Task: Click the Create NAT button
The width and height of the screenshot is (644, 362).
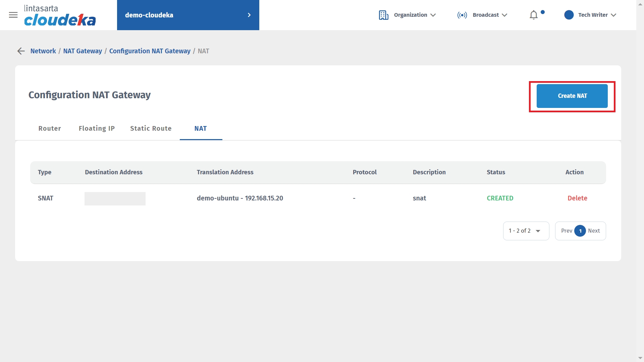Action: pyautogui.click(x=572, y=96)
